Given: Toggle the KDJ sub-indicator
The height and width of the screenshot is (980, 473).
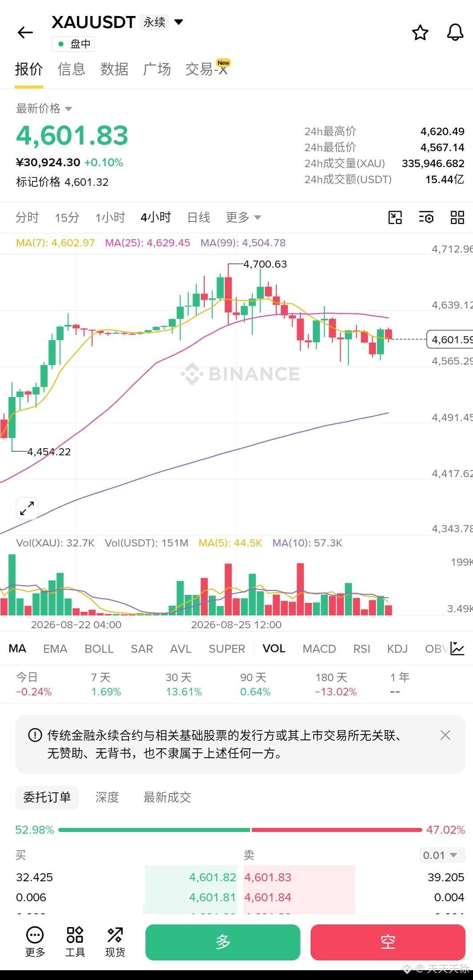Looking at the screenshot, I should [397, 649].
